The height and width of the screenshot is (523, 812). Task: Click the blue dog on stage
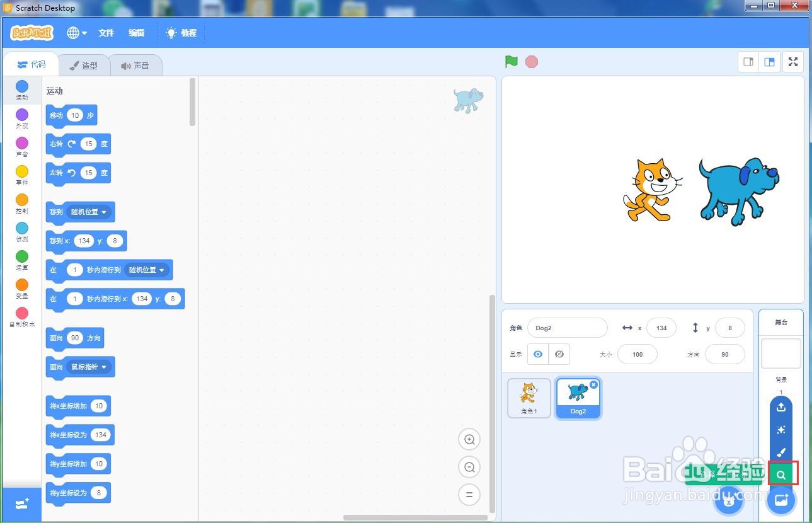[x=738, y=191]
